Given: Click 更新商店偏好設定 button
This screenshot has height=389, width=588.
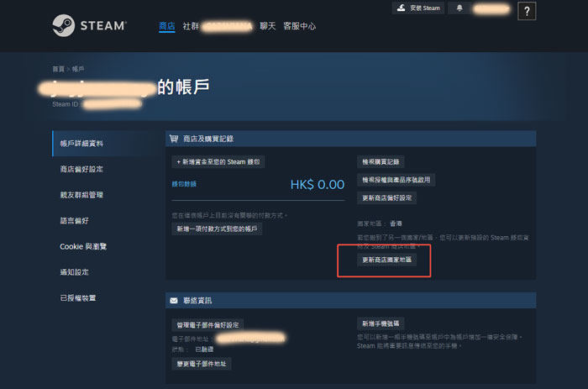Looking at the screenshot, I should 386,197.
